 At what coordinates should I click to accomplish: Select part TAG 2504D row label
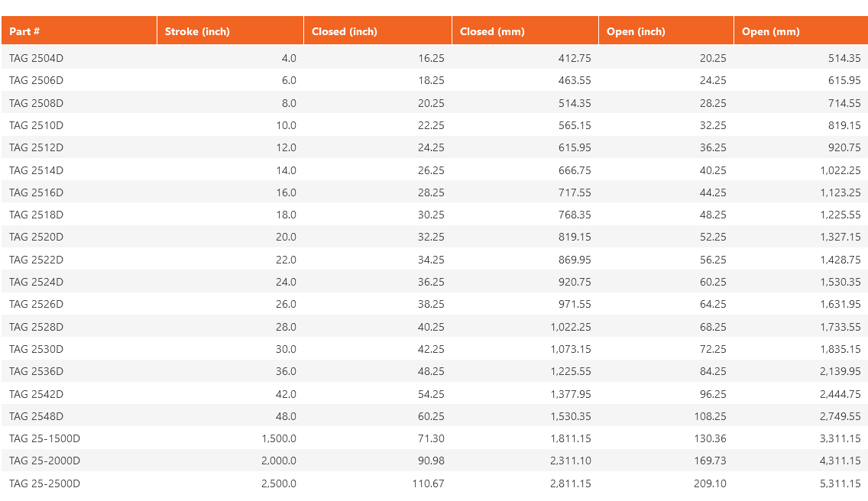pyautogui.click(x=36, y=58)
